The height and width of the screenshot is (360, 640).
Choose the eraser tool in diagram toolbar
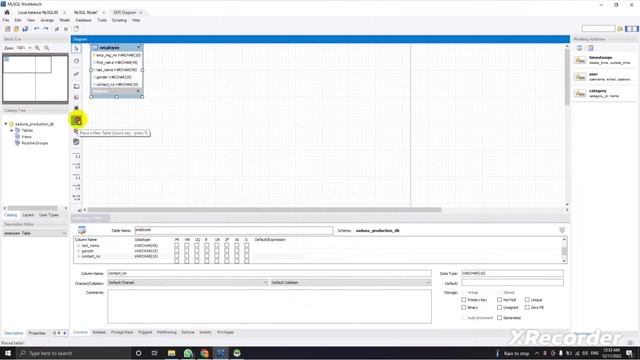pos(76,74)
